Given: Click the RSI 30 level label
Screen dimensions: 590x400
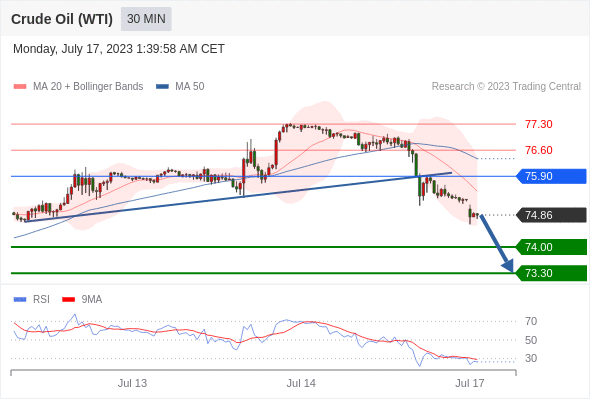Looking at the screenshot, I should (531, 358).
